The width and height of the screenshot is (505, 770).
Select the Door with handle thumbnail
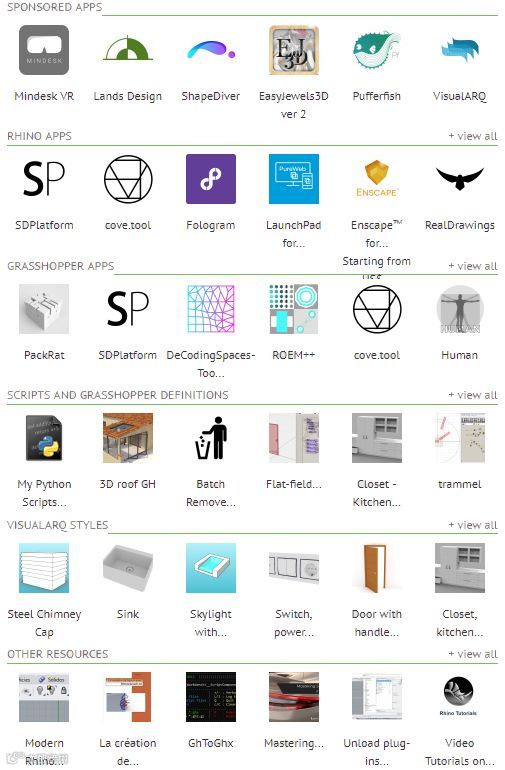pos(376,568)
